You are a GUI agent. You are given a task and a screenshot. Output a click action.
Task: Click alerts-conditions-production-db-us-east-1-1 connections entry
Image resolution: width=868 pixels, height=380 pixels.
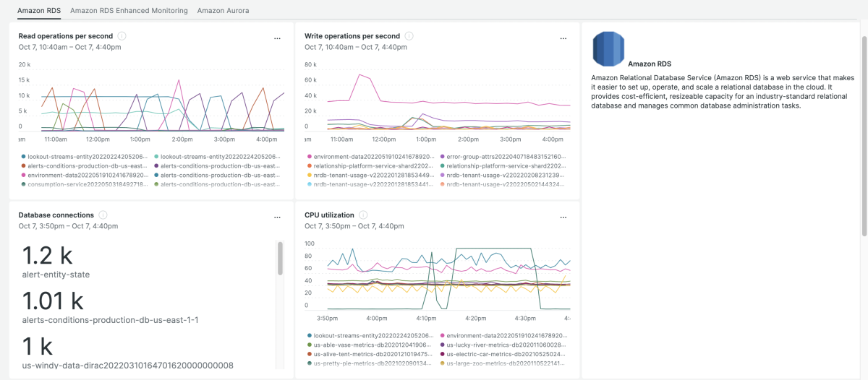(x=110, y=320)
